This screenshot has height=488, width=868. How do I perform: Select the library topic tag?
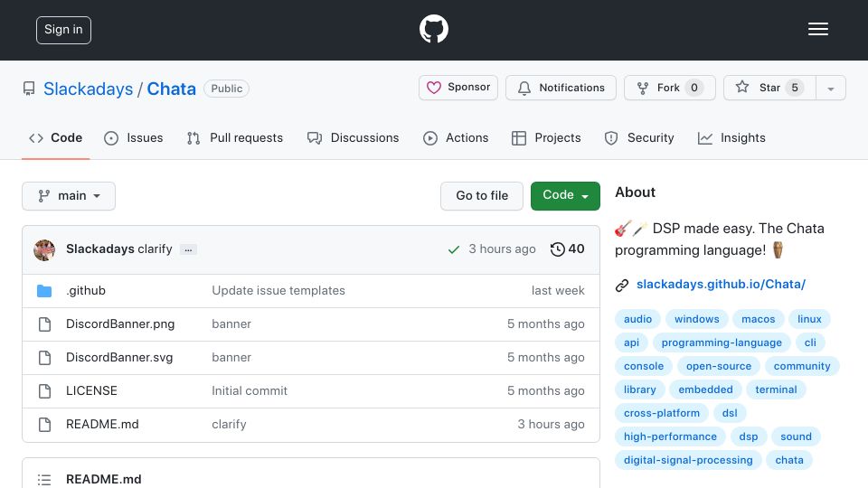(639, 389)
